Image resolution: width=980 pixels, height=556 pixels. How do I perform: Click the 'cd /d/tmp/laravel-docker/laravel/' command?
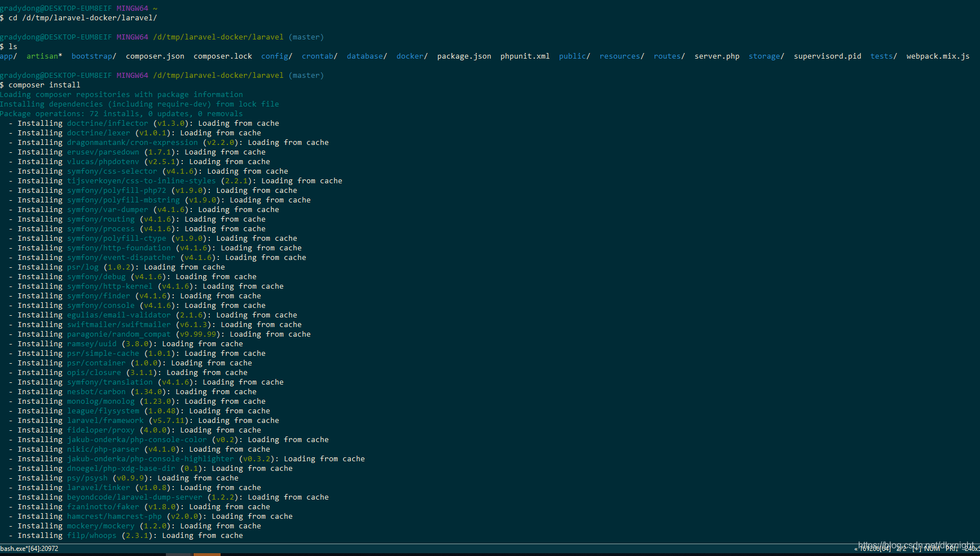(x=83, y=18)
